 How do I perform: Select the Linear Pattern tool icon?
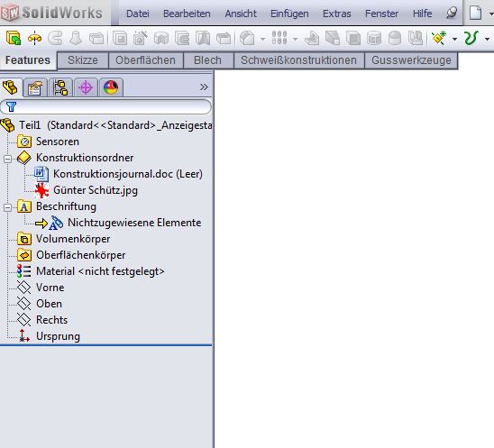coord(279,39)
